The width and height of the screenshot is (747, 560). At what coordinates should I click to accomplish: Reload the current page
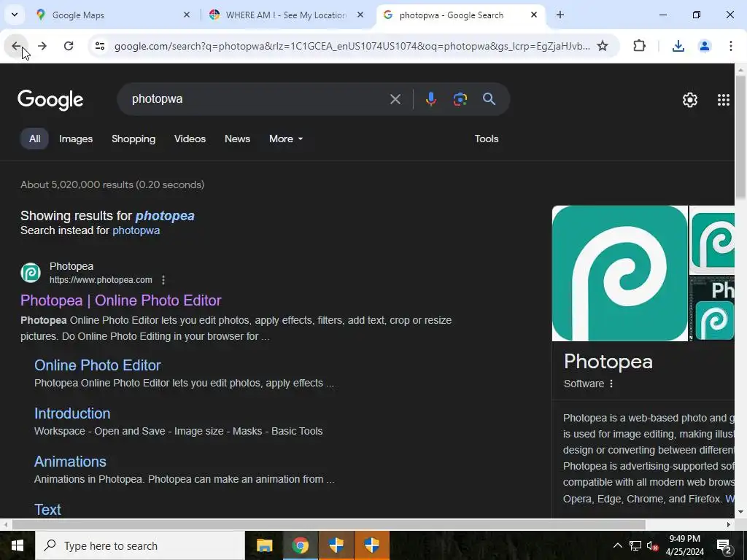pos(69,46)
